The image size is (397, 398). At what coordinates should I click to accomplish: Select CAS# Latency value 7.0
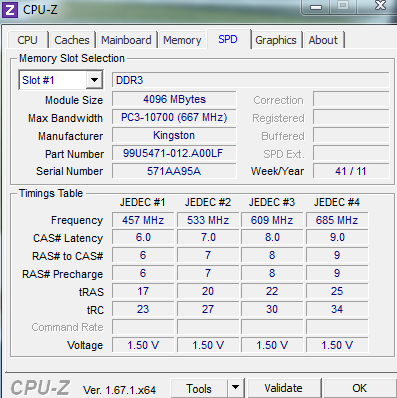pyautogui.click(x=208, y=238)
